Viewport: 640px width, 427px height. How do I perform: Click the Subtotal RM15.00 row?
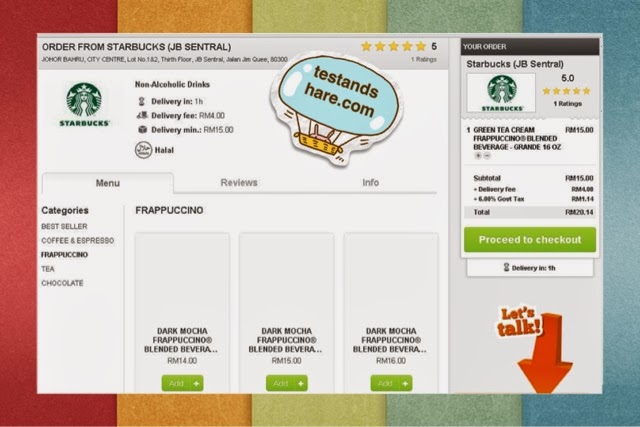point(533,178)
